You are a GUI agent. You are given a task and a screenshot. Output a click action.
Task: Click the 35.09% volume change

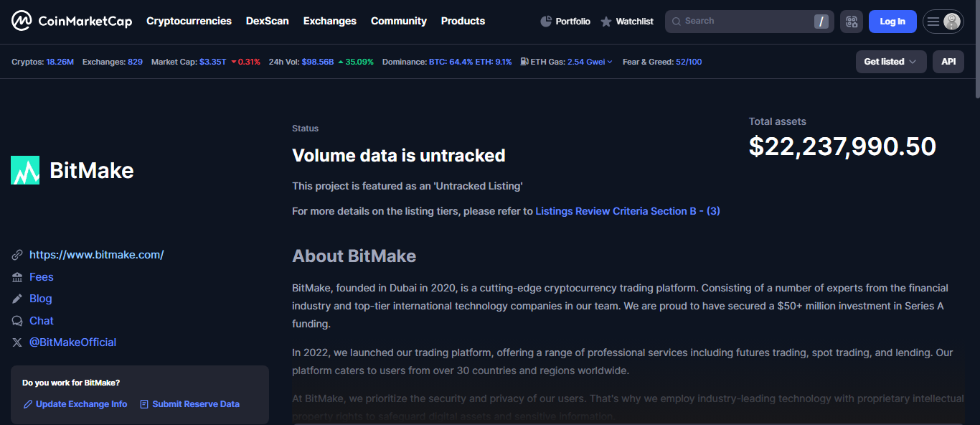356,62
